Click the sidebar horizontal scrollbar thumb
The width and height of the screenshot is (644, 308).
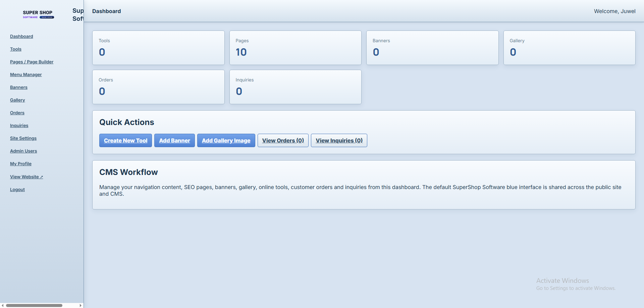[x=34, y=305]
